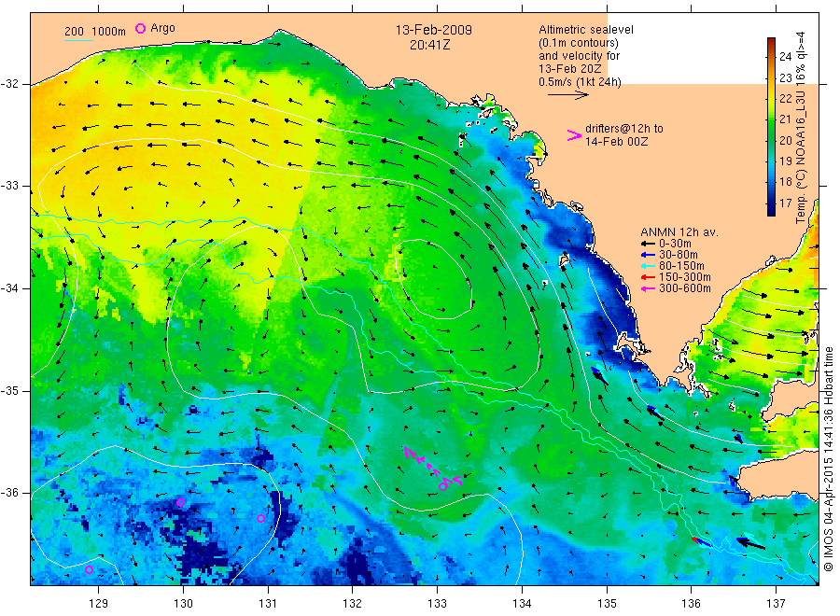Viewport: 840px width, 616px height.
Task: Click the 133 longitude axis label
Action: 437,604
